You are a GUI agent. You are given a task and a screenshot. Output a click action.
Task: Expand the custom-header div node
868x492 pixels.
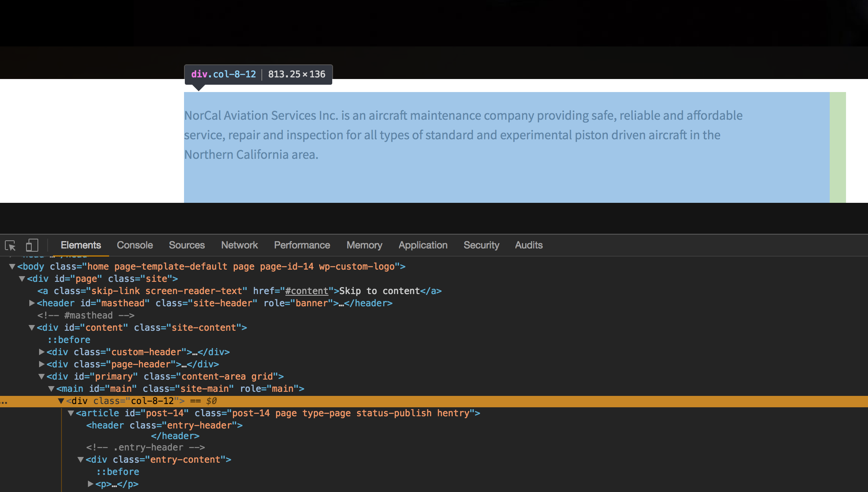click(x=42, y=352)
